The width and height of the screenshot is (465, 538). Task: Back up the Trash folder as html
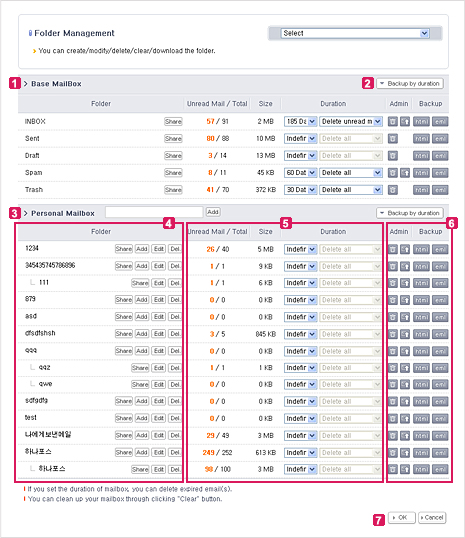pos(421,190)
